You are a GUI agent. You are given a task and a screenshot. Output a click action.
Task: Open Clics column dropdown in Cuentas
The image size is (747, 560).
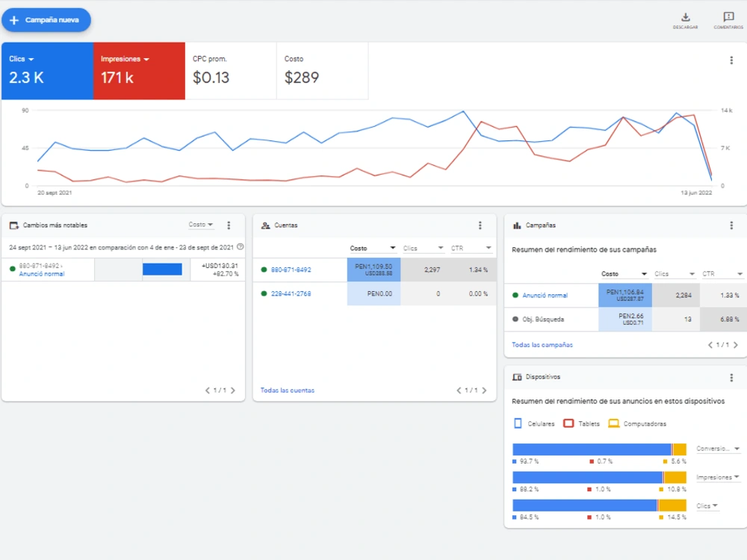click(x=423, y=248)
